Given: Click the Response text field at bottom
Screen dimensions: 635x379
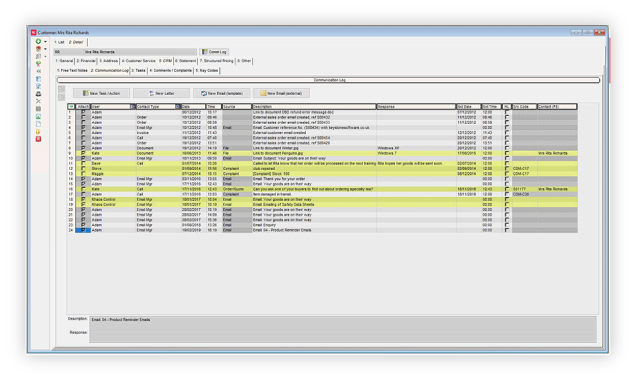Looking at the screenshot, I should [343, 336].
